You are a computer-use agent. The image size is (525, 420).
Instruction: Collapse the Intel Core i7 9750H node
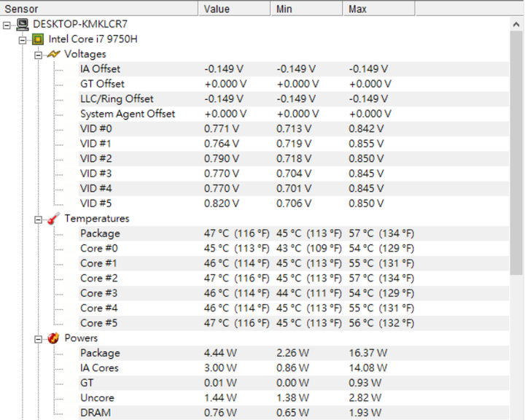click(x=23, y=40)
